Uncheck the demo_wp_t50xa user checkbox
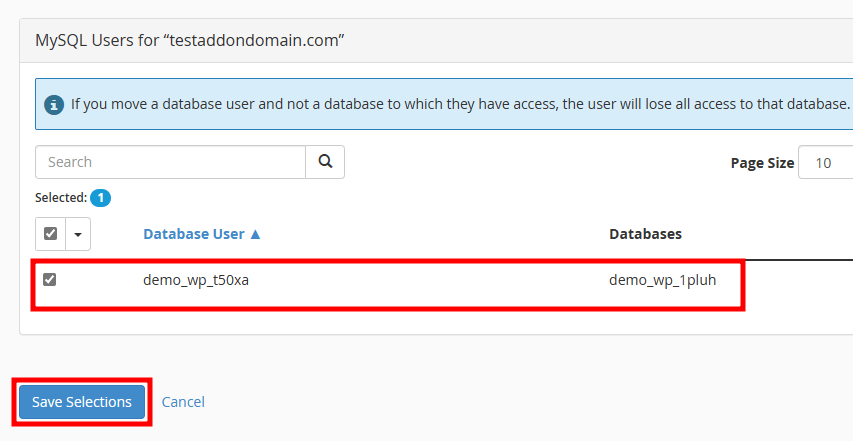 (x=50, y=279)
